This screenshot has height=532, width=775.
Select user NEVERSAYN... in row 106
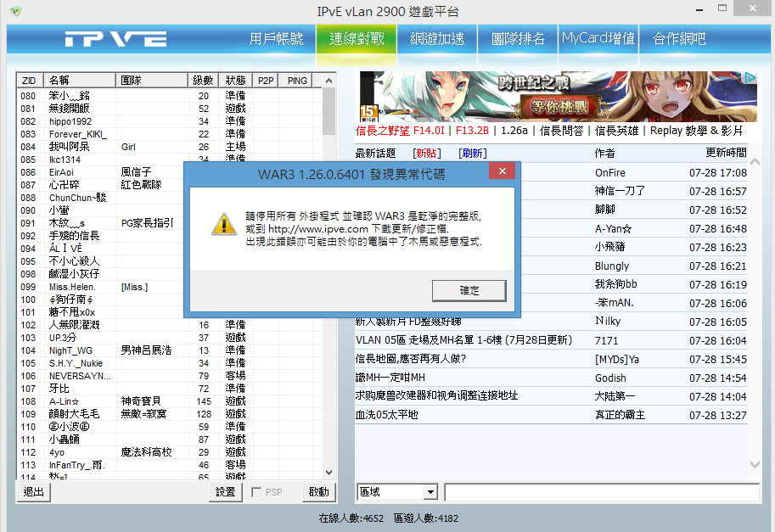coord(170,376)
